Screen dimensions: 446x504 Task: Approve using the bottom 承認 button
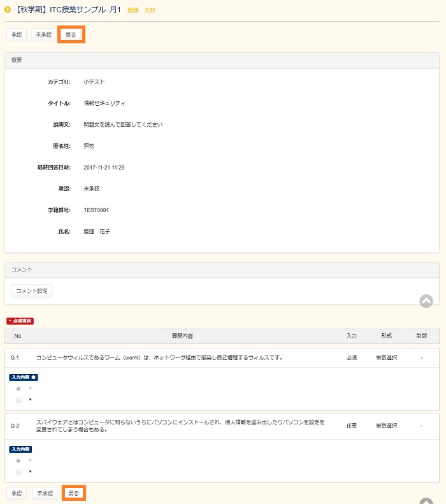pyautogui.click(x=17, y=493)
